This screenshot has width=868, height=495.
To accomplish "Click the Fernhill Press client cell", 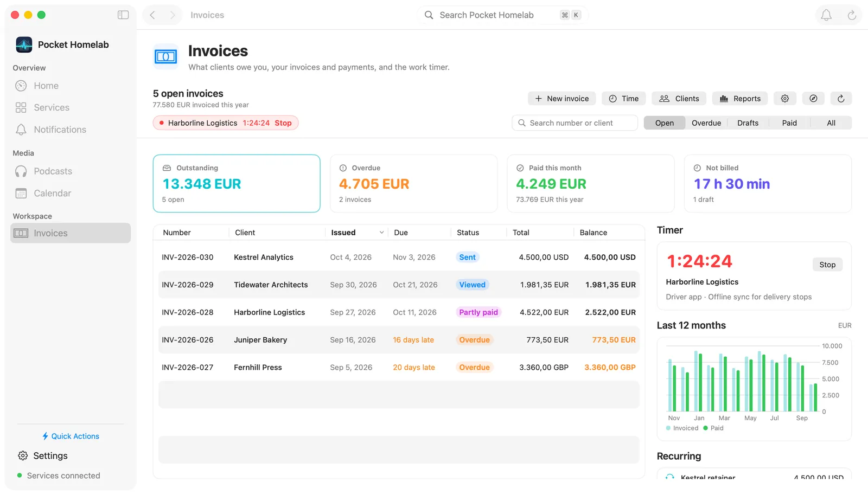I will [x=258, y=368].
